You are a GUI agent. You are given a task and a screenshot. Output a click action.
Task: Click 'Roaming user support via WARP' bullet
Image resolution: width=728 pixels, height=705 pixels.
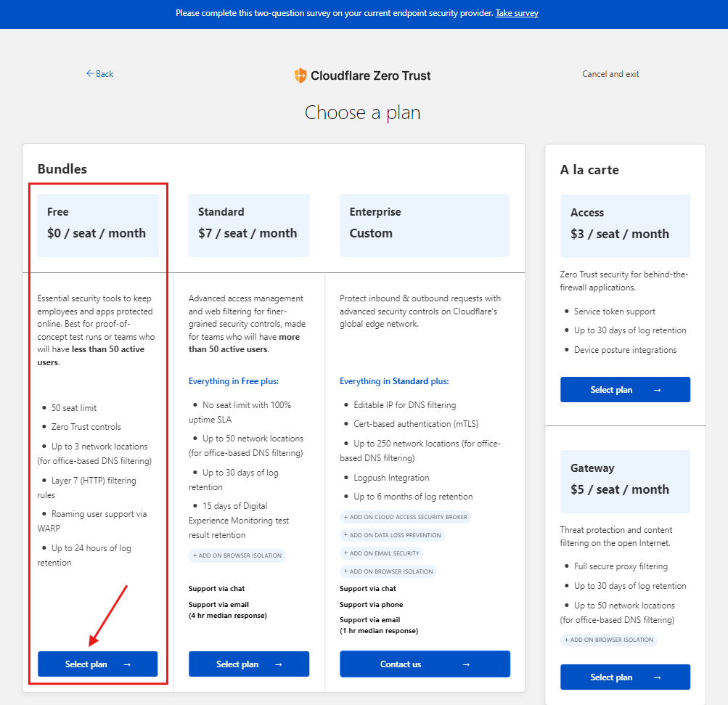(x=93, y=521)
